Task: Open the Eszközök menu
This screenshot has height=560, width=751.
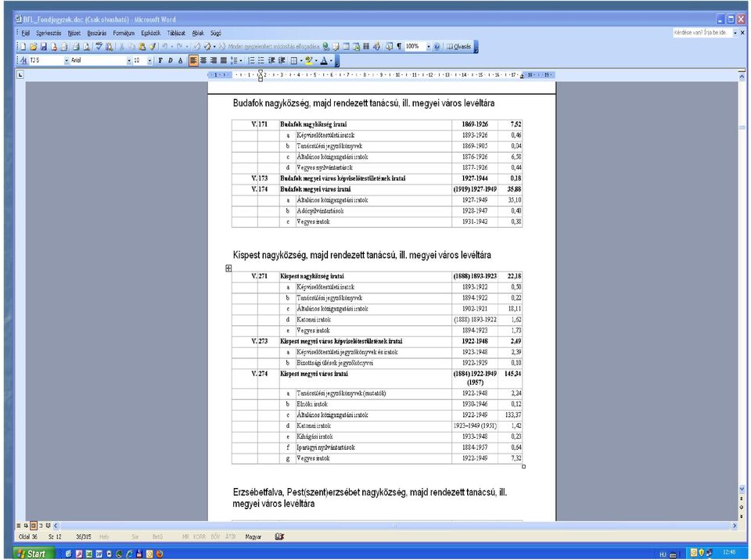Action: (x=151, y=33)
